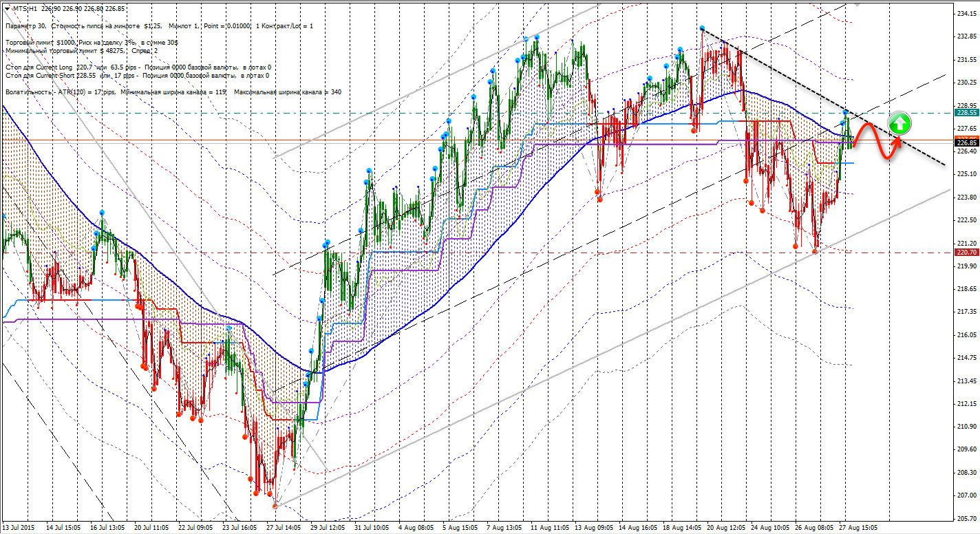
Task: Click the 208.30 price on the scale
Action: [966, 472]
